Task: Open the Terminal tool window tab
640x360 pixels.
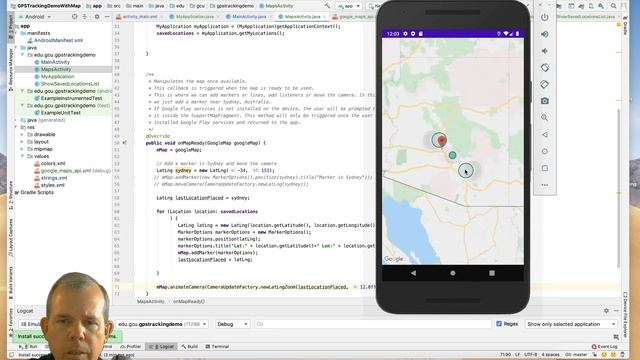Action: click(x=217, y=347)
